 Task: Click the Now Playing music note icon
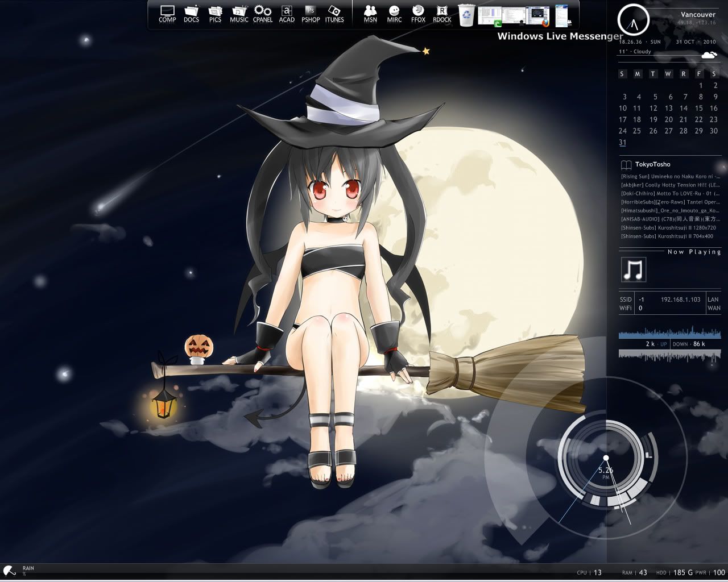click(633, 270)
